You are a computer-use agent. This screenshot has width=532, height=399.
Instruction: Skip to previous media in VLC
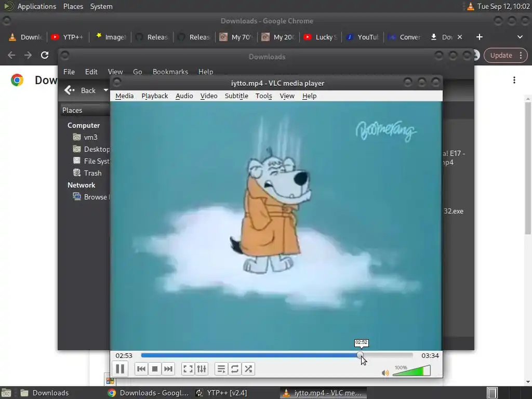141,369
